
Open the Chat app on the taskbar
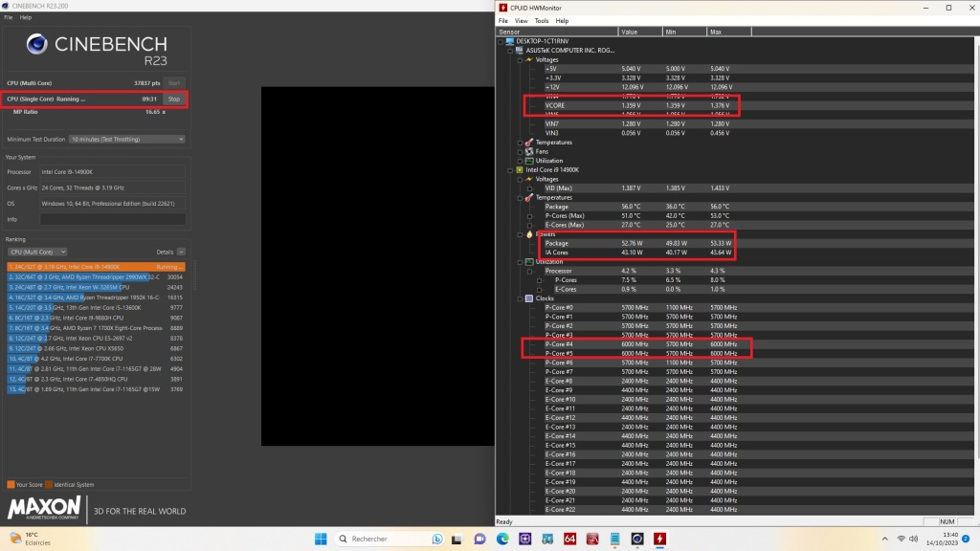pyautogui.click(x=480, y=540)
